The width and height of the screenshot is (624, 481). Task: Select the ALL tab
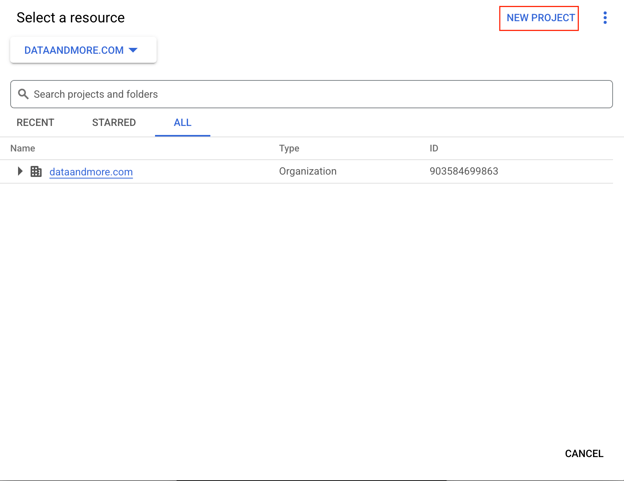coord(182,123)
